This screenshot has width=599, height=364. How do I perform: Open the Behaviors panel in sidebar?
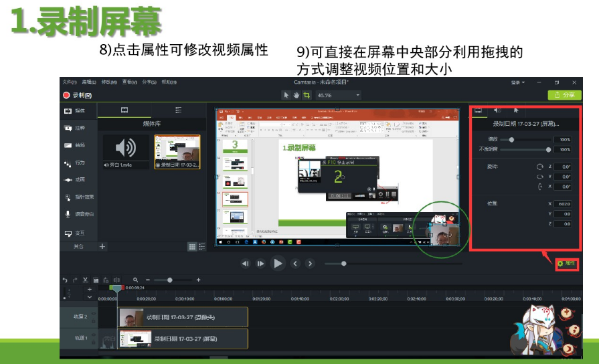79,163
